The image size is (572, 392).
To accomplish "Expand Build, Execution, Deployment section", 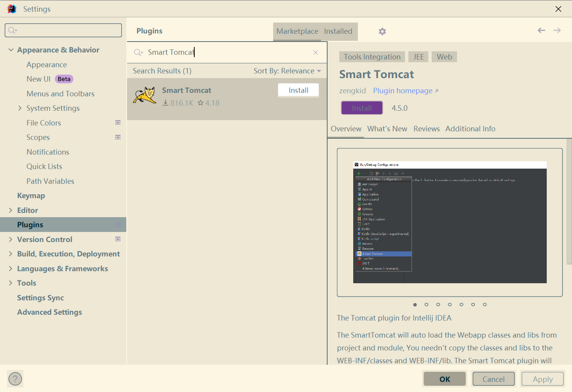I will coord(10,254).
